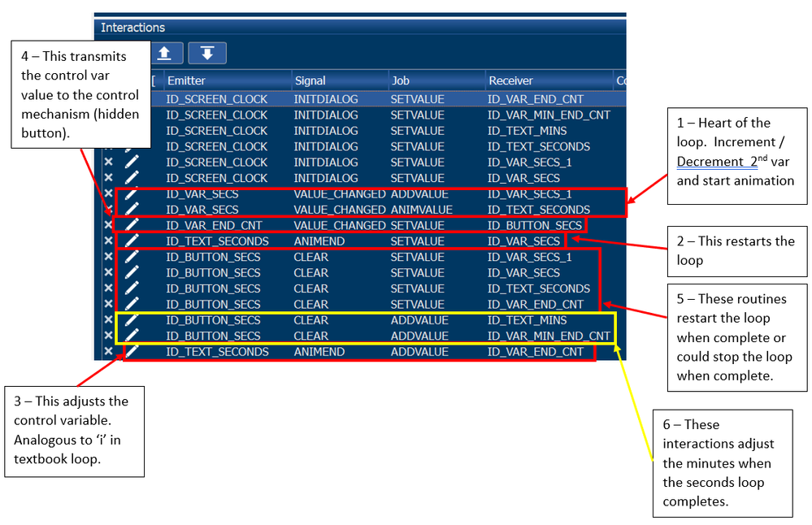Edit ID_BUTTON_SECS CLEAR SETVALUE ID_VAR_SECS row

pos(132,272)
